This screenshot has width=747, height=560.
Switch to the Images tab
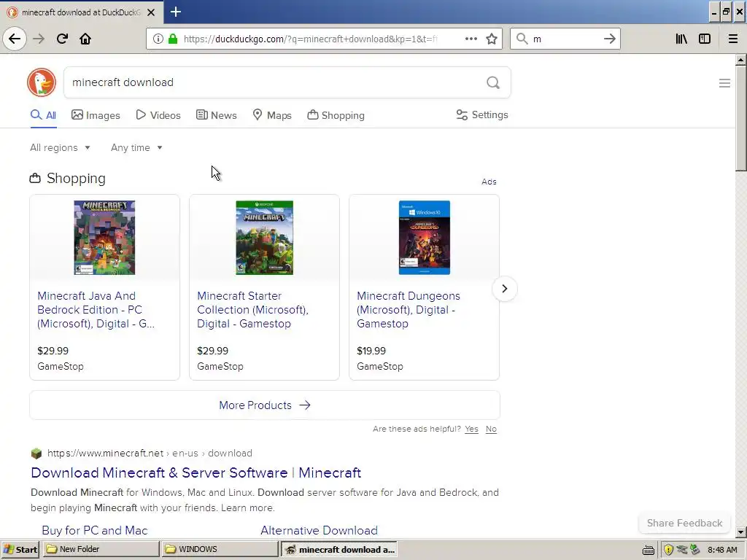point(96,115)
